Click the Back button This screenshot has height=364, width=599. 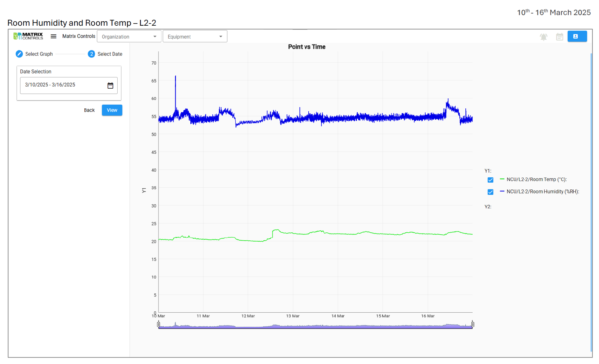coord(89,110)
